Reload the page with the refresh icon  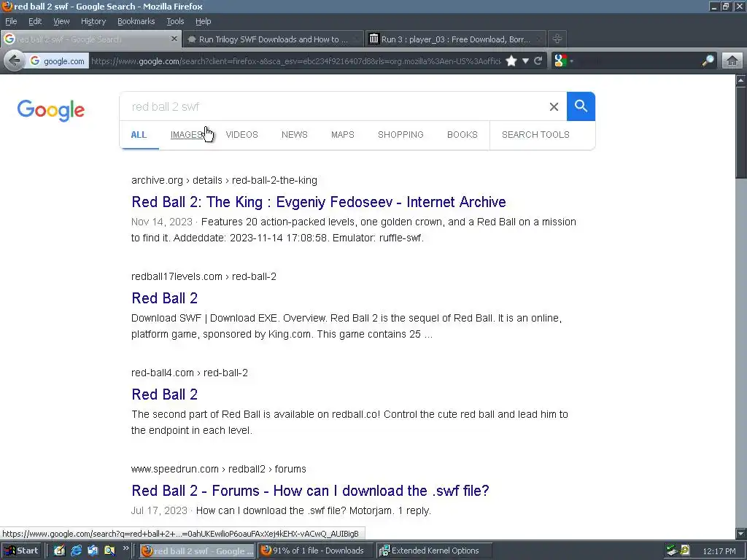click(538, 61)
